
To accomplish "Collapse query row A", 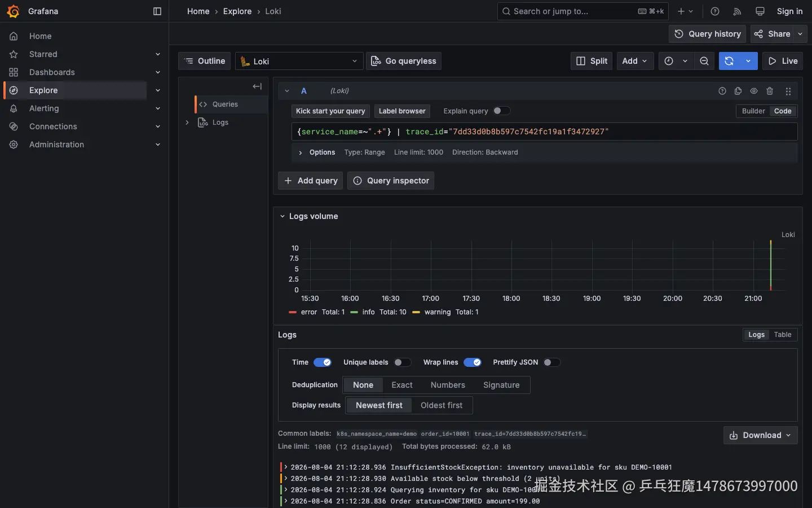I will (x=287, y=91).
